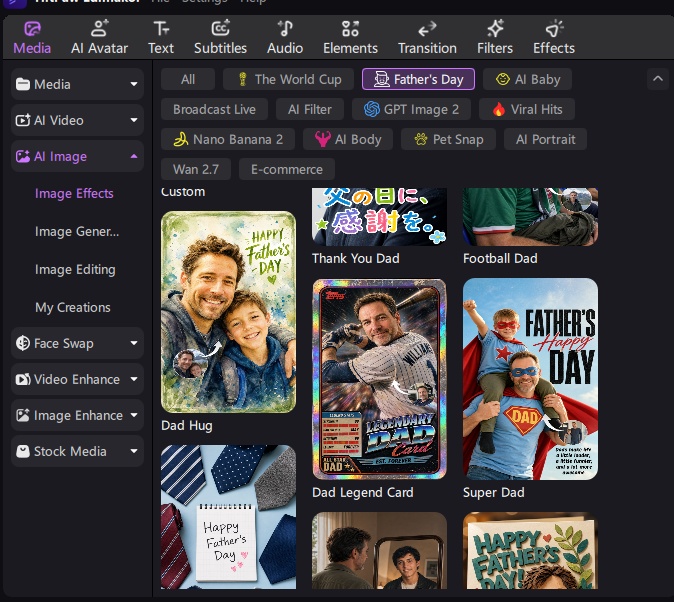Screen dimensions: 674x602
Task: Expand the Stock Media dropdown arrow
Action: tap(134, 451)
